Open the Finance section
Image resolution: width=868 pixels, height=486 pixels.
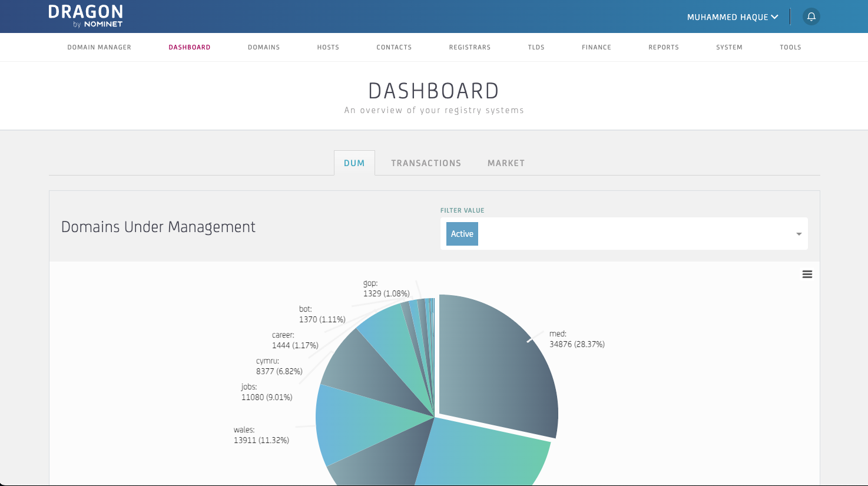pos(596,47)
